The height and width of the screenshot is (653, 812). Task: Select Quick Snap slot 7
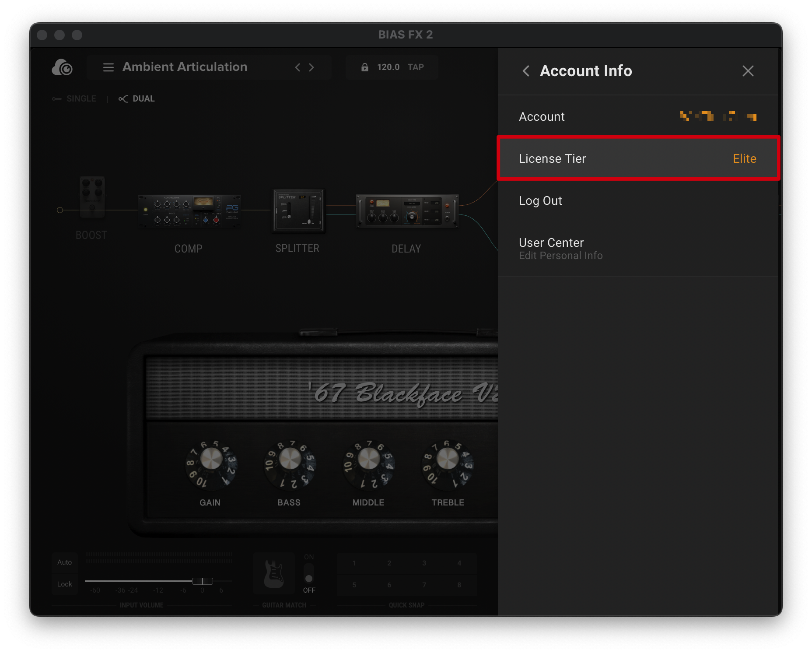pyautogui.click(x=424, y=585)
